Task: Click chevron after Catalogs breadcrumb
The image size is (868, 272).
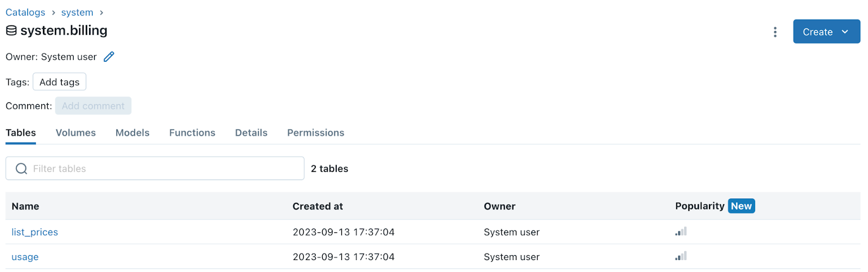Action: click(x=53, y=12)
